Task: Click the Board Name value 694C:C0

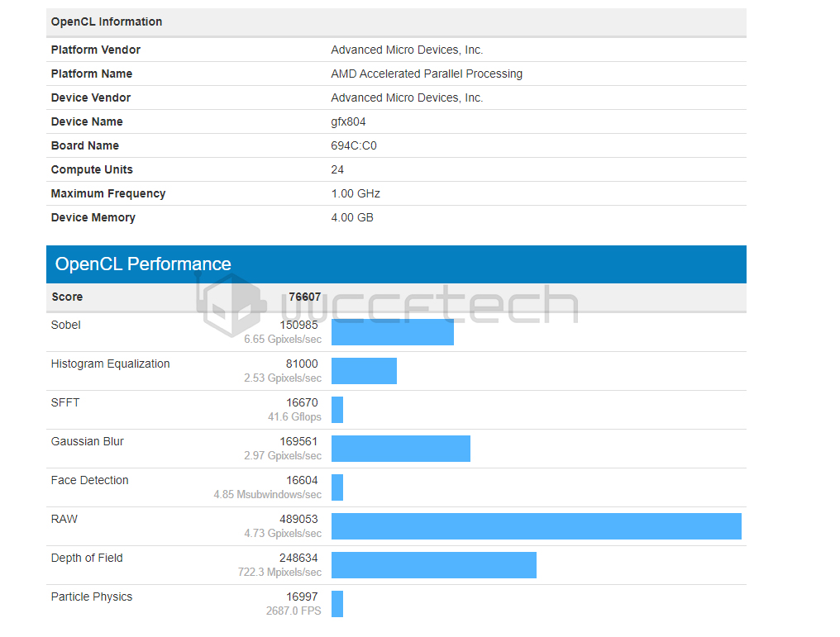Action: pyautogui.click(x=354, y=145)
